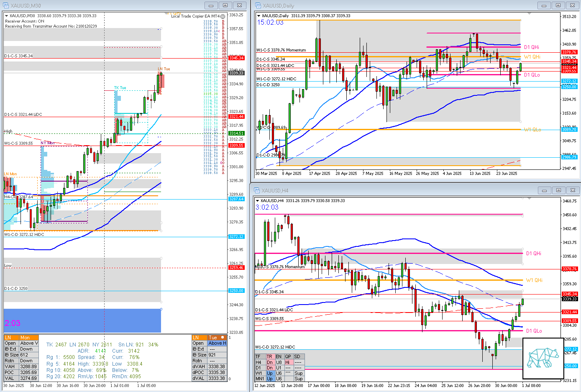Click the D1 QLo label on Daily chart
The width and height of the screenshot is (581, 392).
(x=532, y=75)
